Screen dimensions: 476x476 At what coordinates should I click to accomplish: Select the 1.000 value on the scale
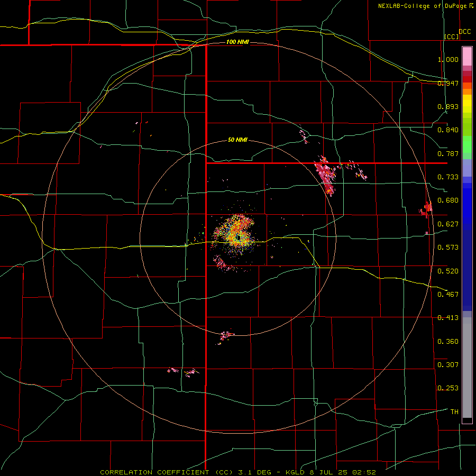pyautogui.click(x=448, y=59)
